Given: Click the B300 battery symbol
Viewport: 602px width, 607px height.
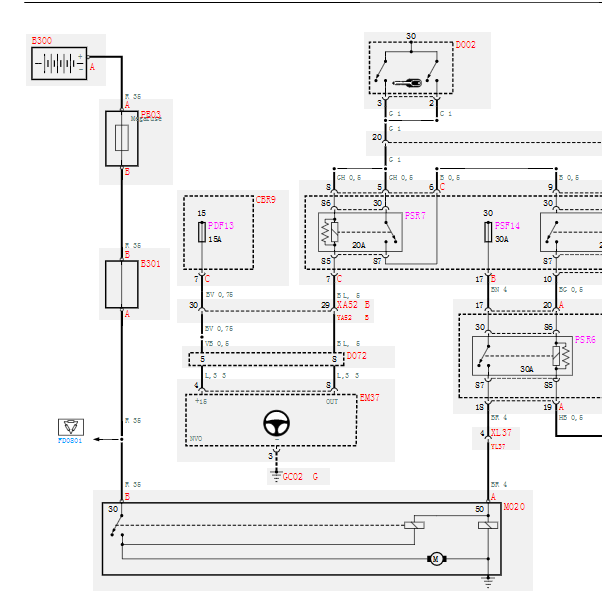Looking at the screenshot, I should click(59, 63).
